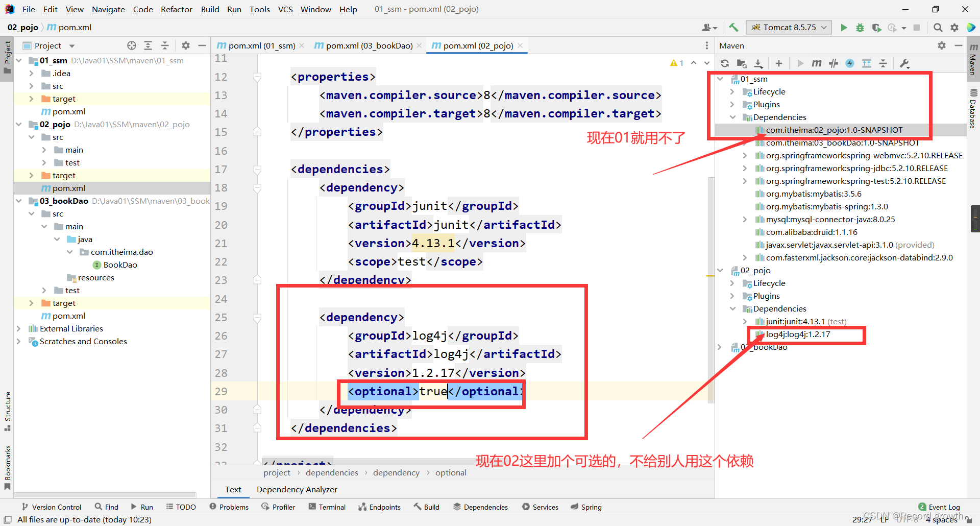This screenshot has width=980, height=526.
Task: Collapse 01_ssm project in Project tree
Action: (x=19, y=60)
